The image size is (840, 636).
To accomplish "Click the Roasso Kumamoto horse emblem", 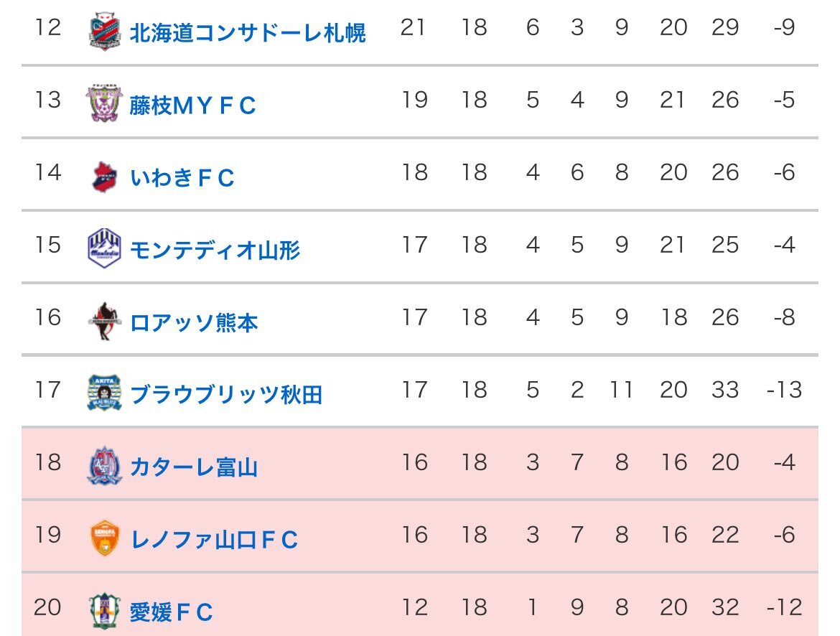I will coord(105,321).
